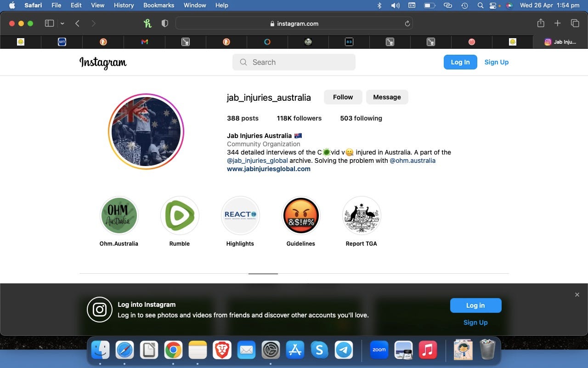Viewport: 588px width, 368px height.
Task: Click Sign Up in bottom banner
Action: [475, 322]
